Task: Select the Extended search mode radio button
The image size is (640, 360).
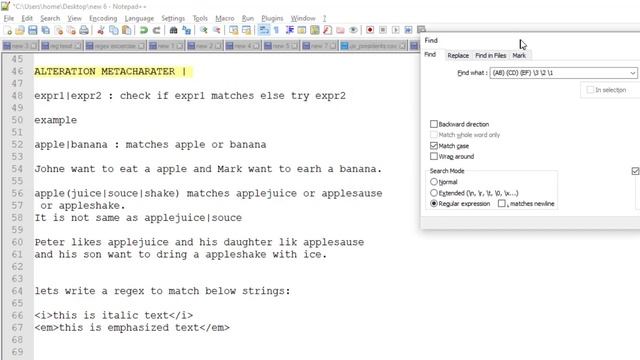Action: point(434,193)
